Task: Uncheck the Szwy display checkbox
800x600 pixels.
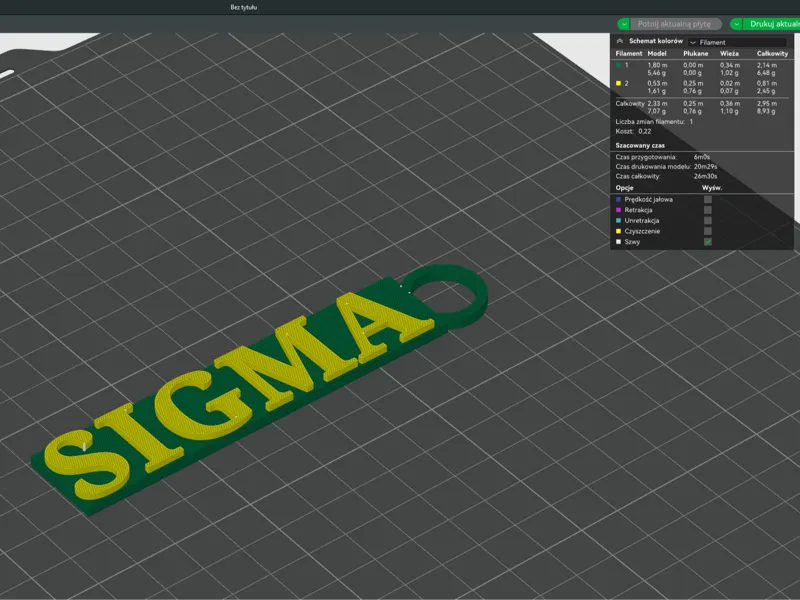Action: [x=708, y=242]
